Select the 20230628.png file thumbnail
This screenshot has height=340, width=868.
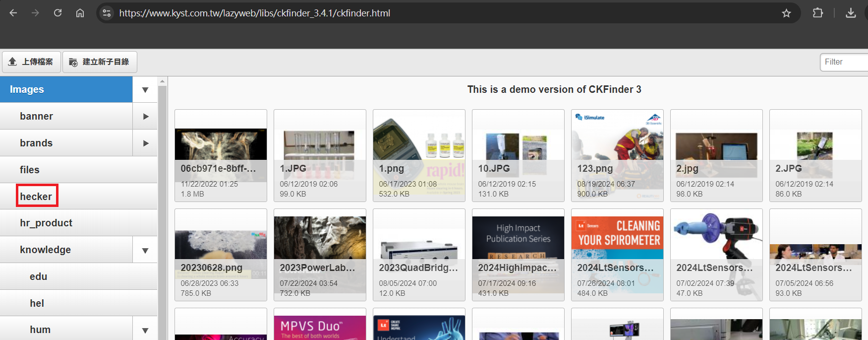(x=221, y=255)
